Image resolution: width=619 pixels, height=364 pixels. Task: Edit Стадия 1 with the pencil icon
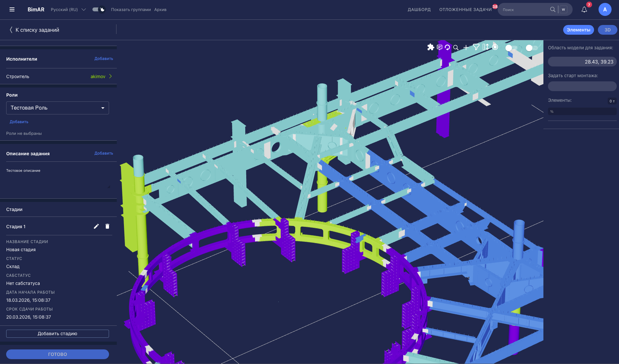click(96, 226)
